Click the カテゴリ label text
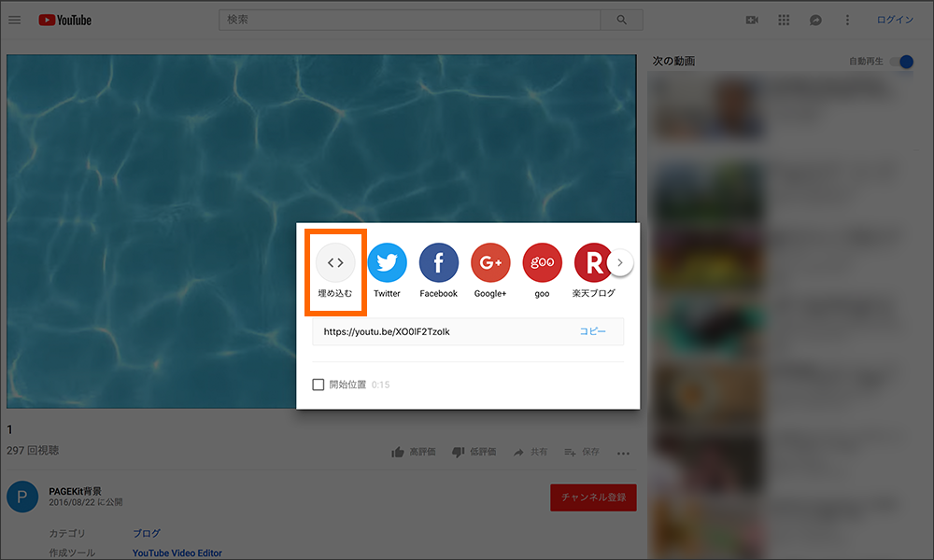 tap(67, 533)
